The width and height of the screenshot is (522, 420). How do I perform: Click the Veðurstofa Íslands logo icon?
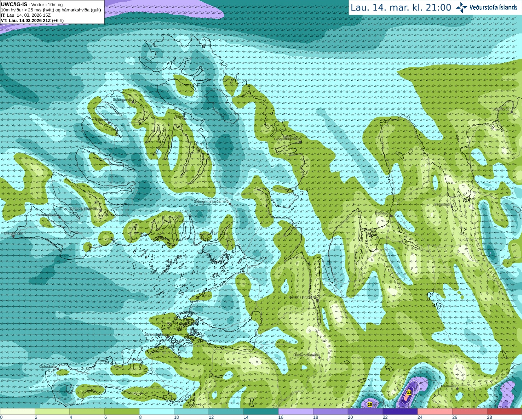(x=462, y=7)
